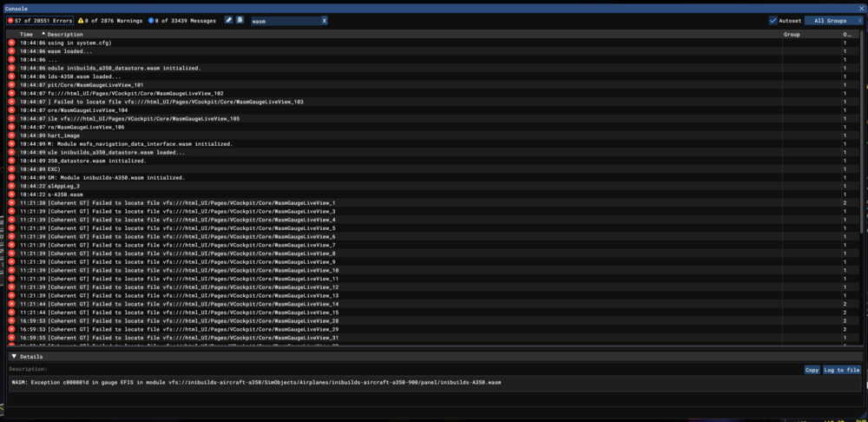Sort by the Time column header
This screenshot has height=422, width=868.
(x=26, y=35)
